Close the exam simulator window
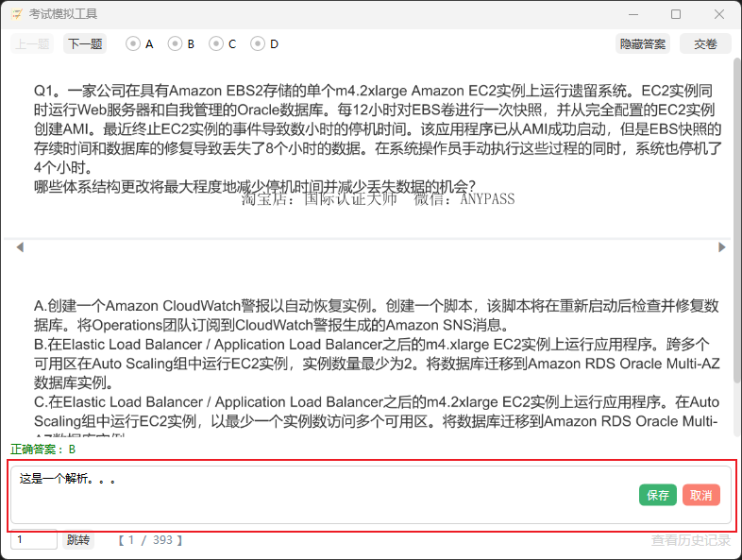 [x=719, y=14]
